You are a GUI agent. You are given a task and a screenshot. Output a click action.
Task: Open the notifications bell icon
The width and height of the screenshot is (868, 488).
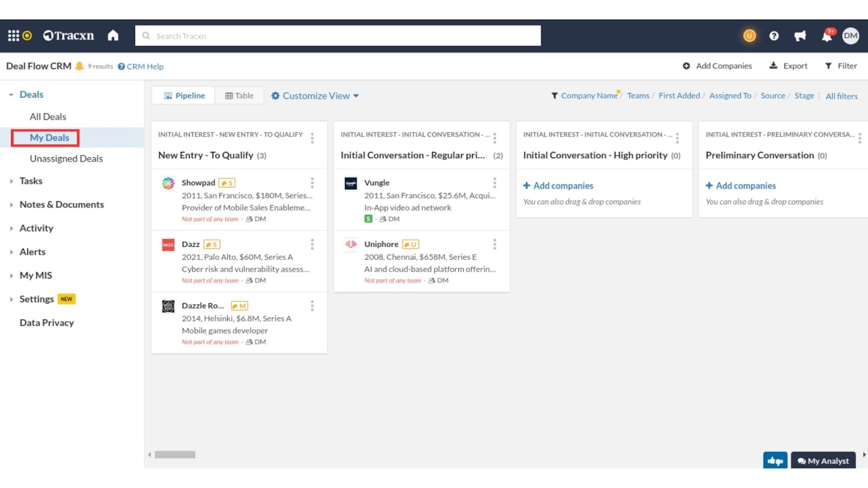coord(826,36)
